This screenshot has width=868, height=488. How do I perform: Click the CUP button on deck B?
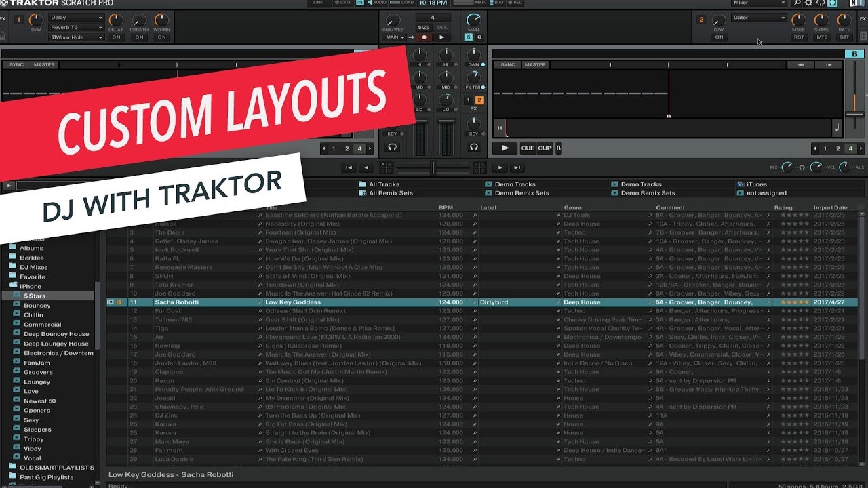tap(545, 148)
